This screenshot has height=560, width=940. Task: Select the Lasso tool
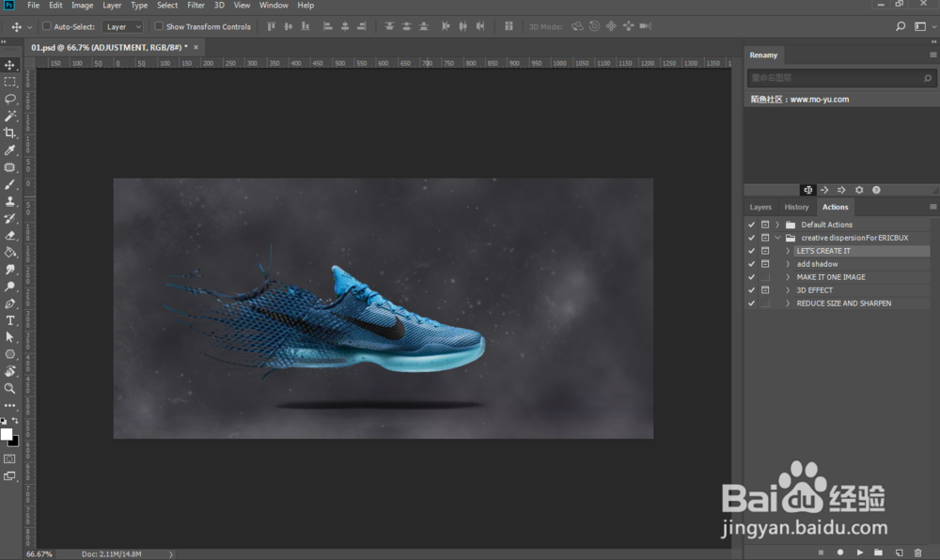point(9,99)
